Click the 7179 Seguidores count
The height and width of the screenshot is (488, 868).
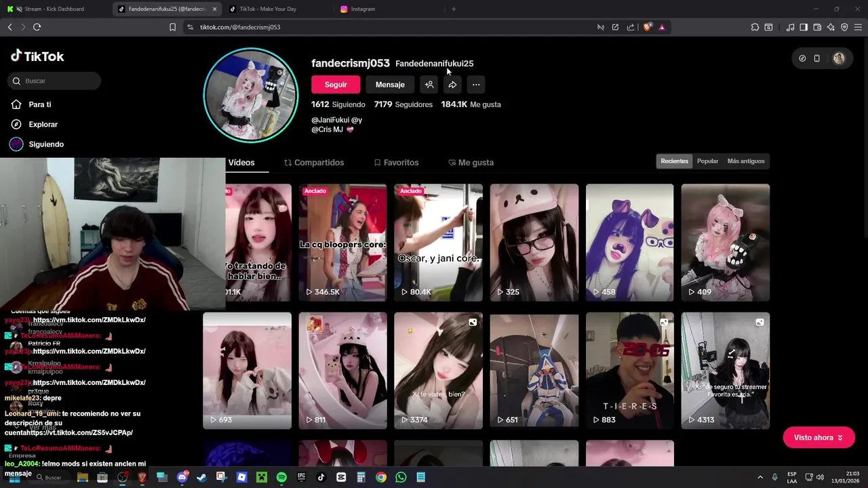[403, 104]
